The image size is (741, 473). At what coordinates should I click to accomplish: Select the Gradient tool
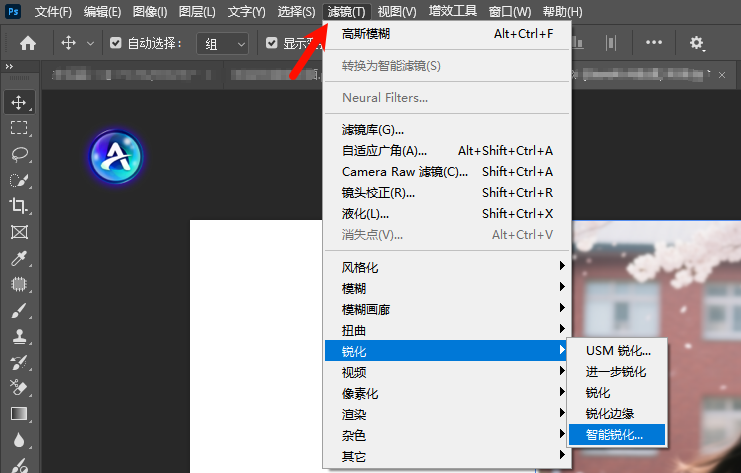pyautogui.click(x=19, y=414)
